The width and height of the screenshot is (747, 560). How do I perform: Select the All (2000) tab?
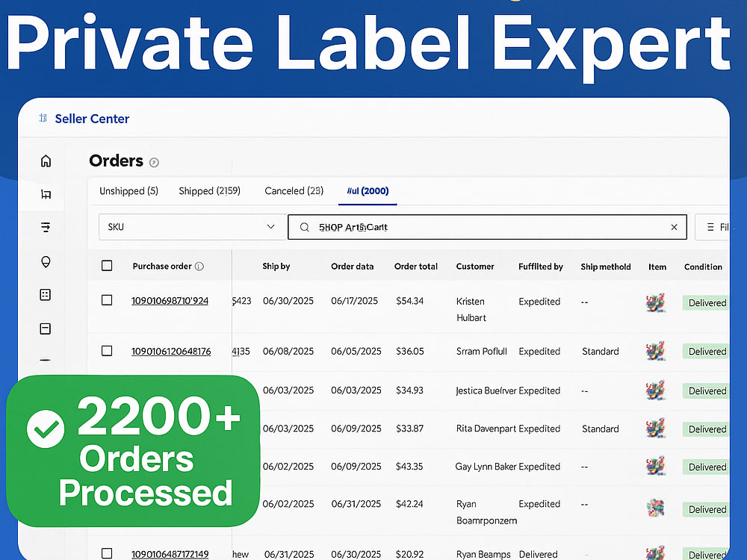pyautogui.click(x=368, y=191)
